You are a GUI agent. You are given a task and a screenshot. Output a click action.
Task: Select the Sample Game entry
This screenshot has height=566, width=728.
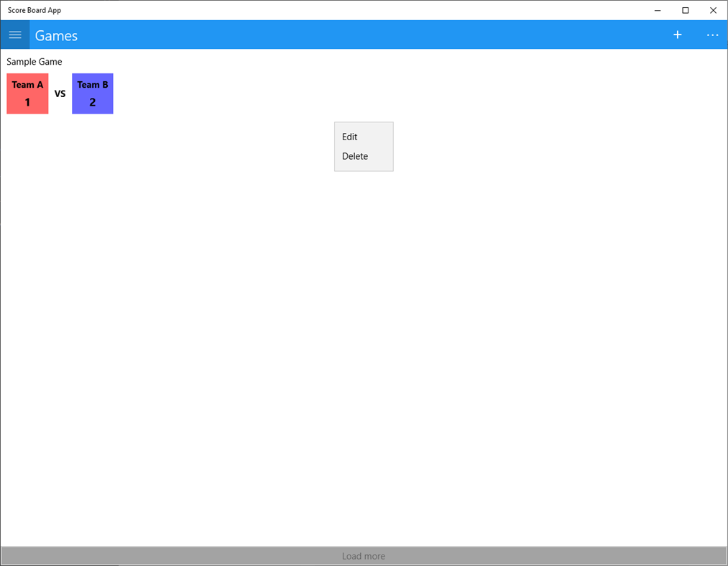coord(34,62)
